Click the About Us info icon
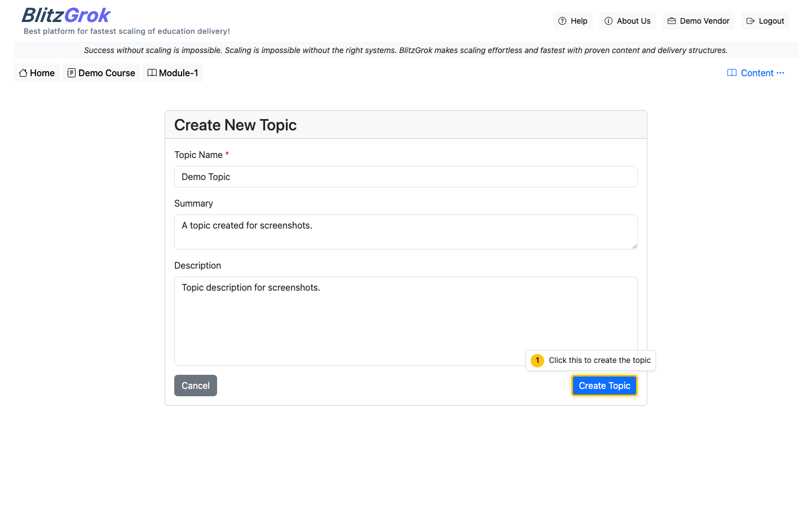 click(x=608, y=20)
